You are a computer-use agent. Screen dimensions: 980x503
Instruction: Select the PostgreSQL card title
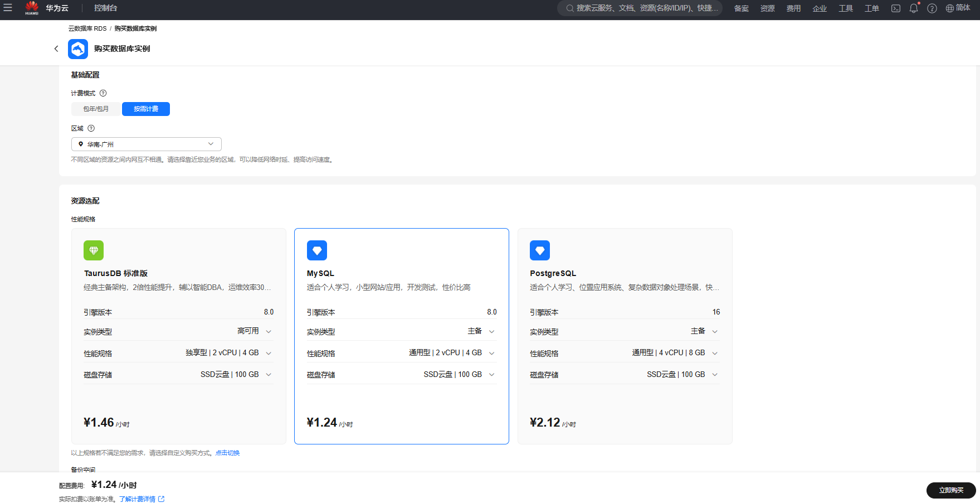(x=553, y=273)
